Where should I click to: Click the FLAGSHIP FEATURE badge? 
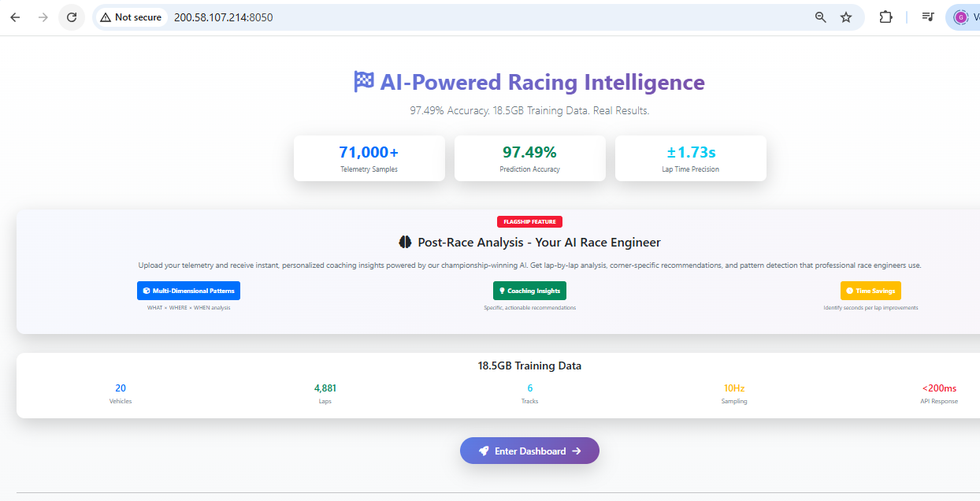[x=529, y=222]
